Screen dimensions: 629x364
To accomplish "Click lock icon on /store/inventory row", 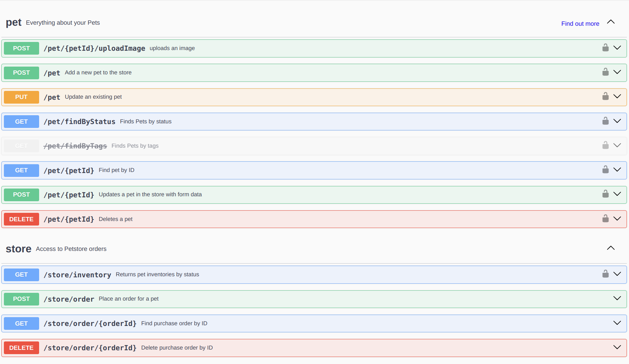I will click(605, 274).
